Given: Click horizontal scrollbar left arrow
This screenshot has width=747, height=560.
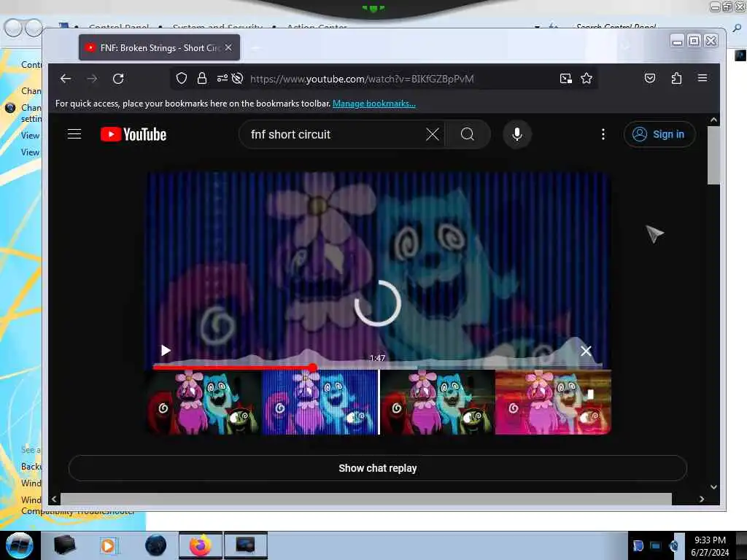Looking at the screenshot, I should click(54, 499).
